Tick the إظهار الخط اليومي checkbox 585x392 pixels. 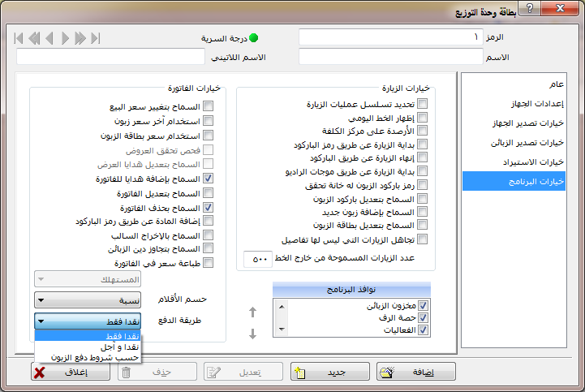[x=422, y=117]
